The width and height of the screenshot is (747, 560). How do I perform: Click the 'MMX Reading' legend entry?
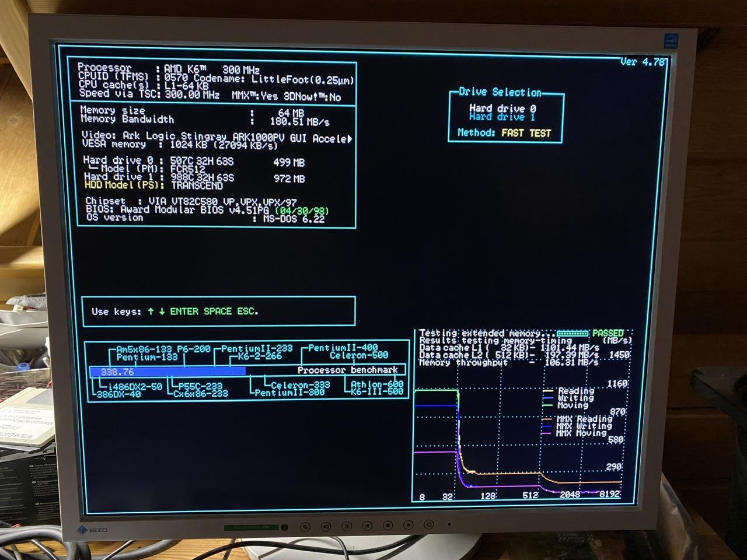coord(584,419)
